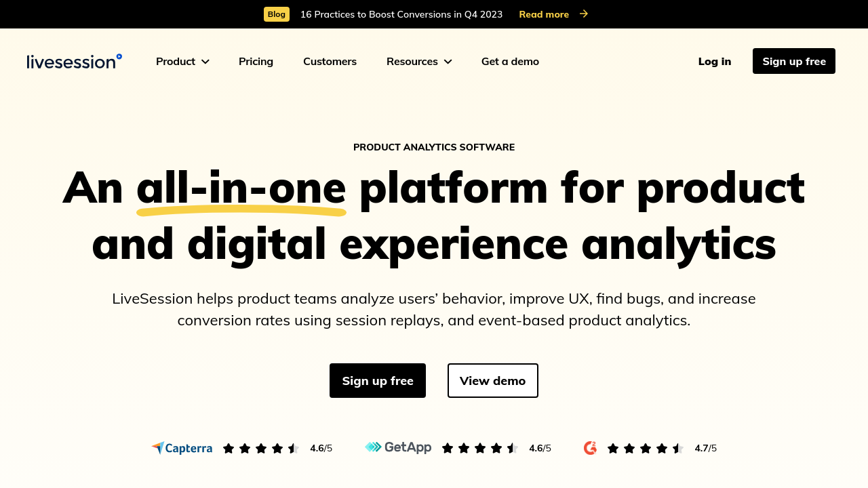Click the yellow Blog badge
Screen dimensions: 868x488
pyautogui.click(x=277, y=14)
